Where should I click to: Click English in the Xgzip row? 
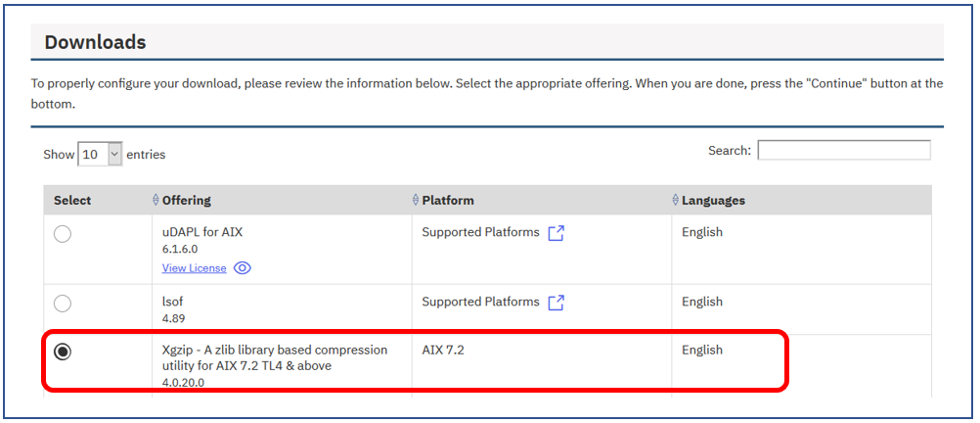click(702, 350)
